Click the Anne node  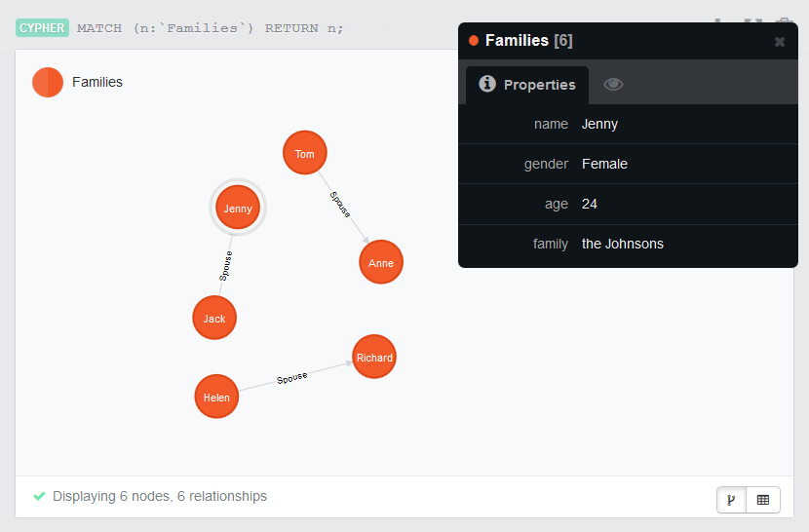coord(381,263)
